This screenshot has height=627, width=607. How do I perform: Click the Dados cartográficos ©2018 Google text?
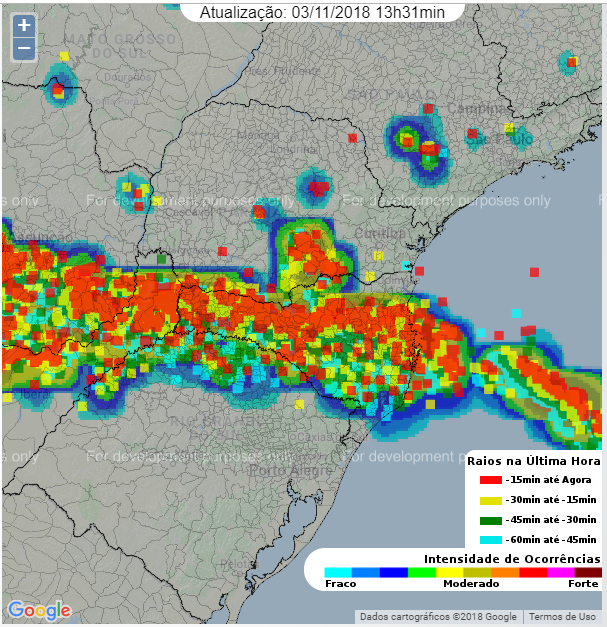[x=438, y=617]
